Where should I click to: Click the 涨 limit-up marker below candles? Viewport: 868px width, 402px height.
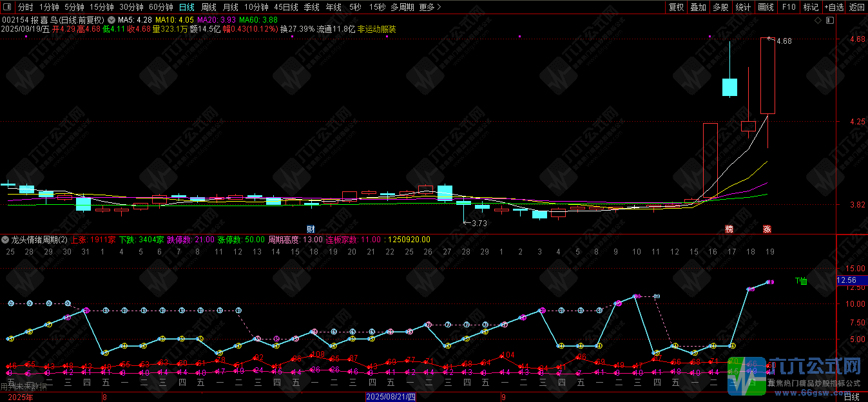tap(767, 229)
